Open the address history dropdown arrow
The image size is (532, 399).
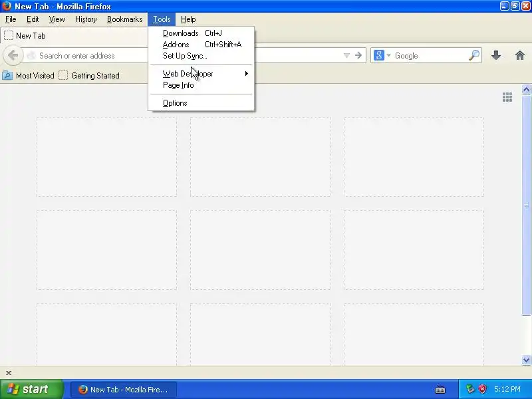346,56
